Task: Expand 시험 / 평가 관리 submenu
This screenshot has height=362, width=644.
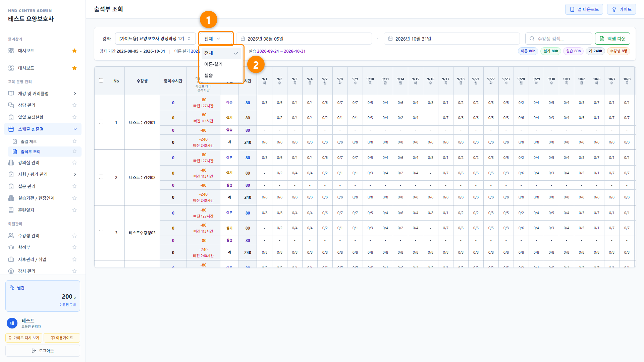Action: pos(43,174)
